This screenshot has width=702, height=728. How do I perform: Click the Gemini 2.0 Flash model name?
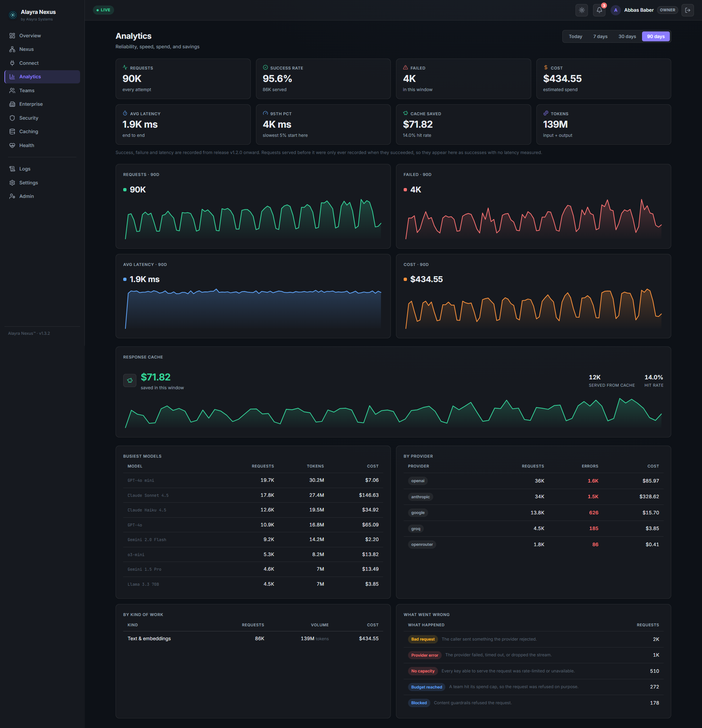pyautogui.click(x=147, y=540)
